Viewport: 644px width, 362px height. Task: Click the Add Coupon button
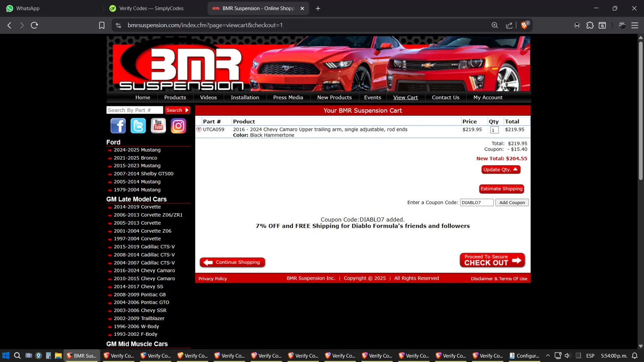click(x=512, y=202)
